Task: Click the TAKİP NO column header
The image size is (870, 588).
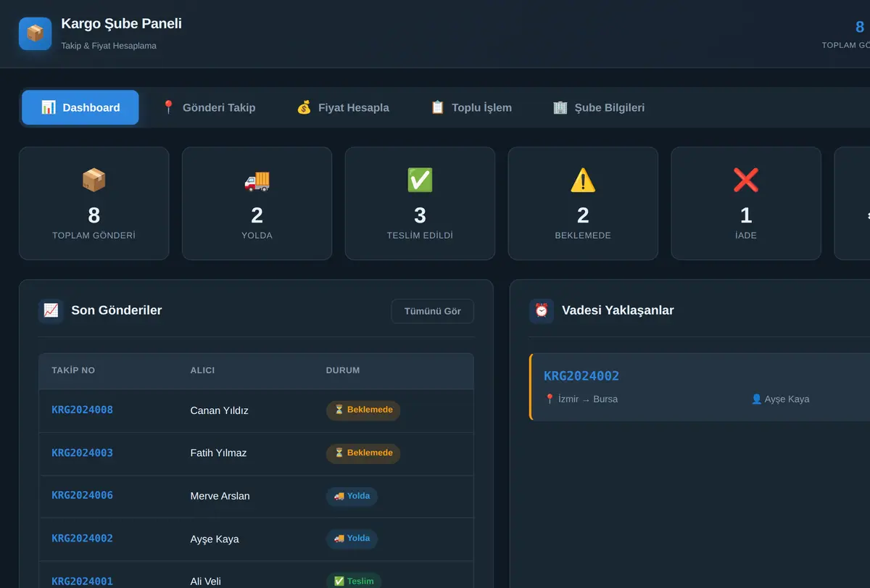Action: pyautogui.click(x=73, y=370)
